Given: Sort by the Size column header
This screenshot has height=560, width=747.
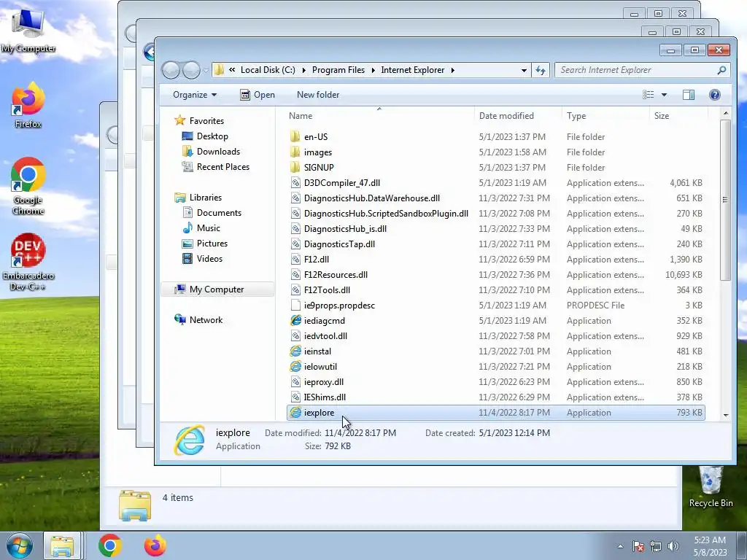Looking at the screenshot, I should coord(678,116).
